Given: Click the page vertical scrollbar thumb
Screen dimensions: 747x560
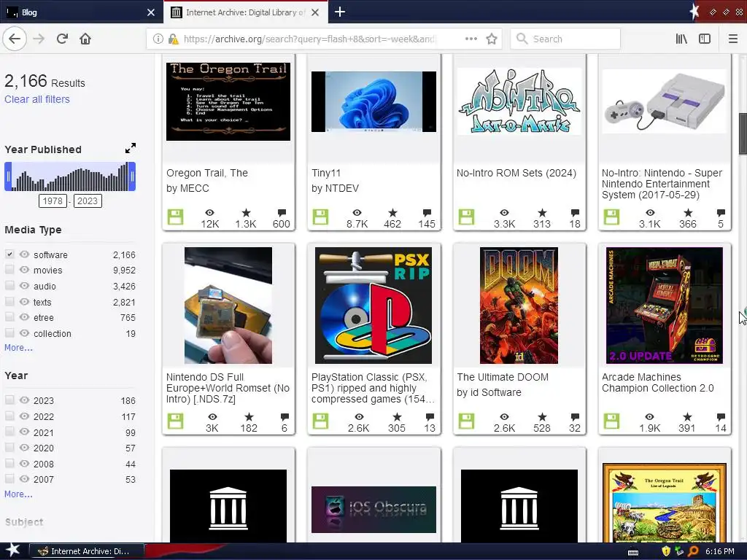Looking at the screenshot, I should point(743,134).
